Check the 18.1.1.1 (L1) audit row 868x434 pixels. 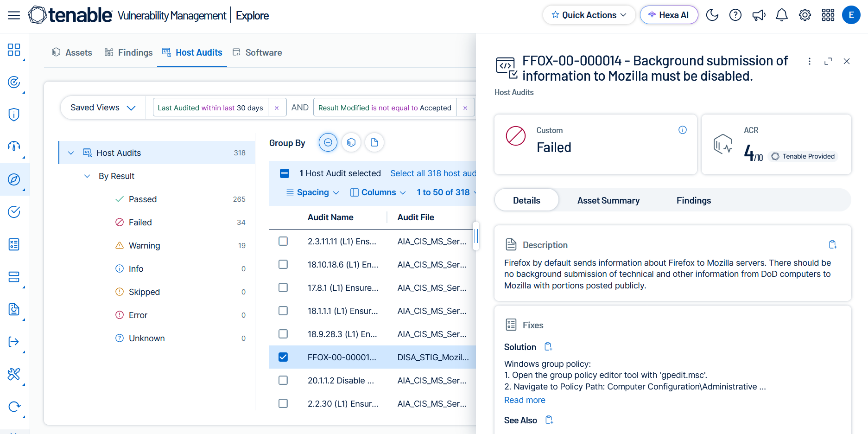(283, 311)
